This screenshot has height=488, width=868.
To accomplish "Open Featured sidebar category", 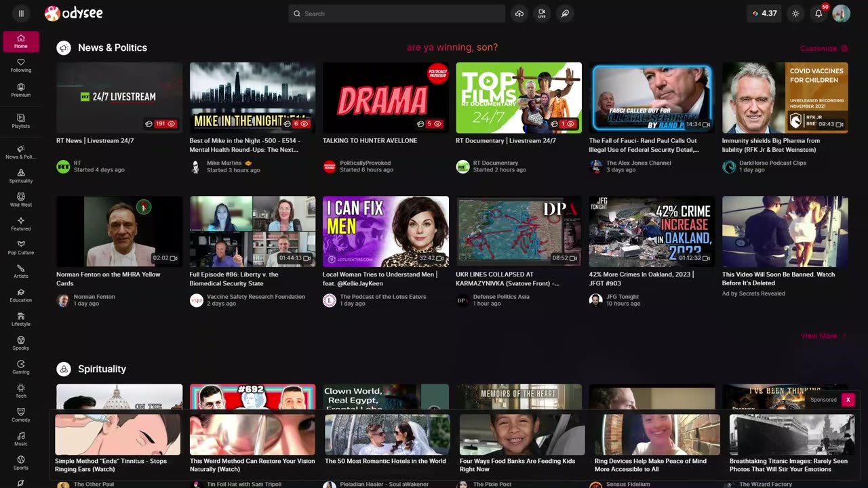I will (x=21, y=224).
